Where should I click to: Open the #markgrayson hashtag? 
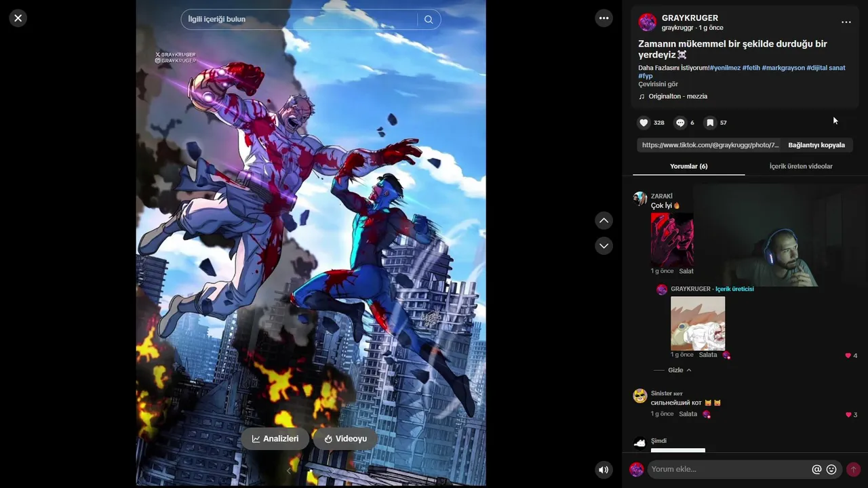pos(783,68)
